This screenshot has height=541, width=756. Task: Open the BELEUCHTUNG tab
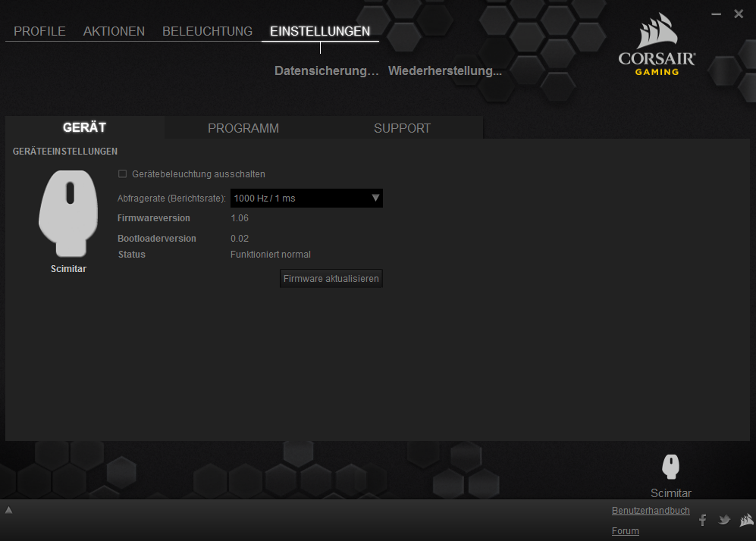pos(207,31)
